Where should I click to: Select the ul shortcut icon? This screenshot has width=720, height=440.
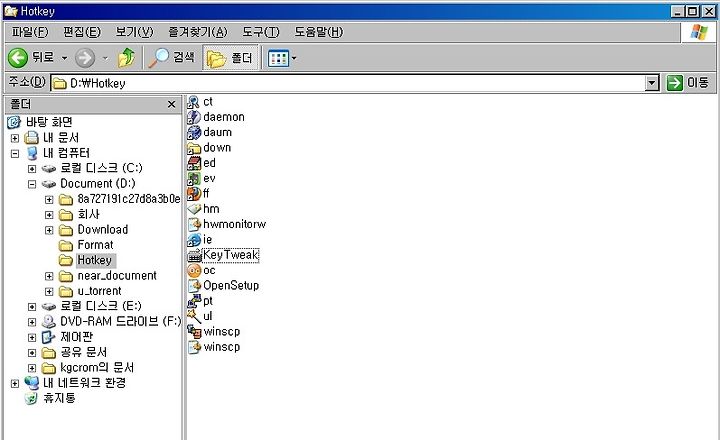point(193,316)
